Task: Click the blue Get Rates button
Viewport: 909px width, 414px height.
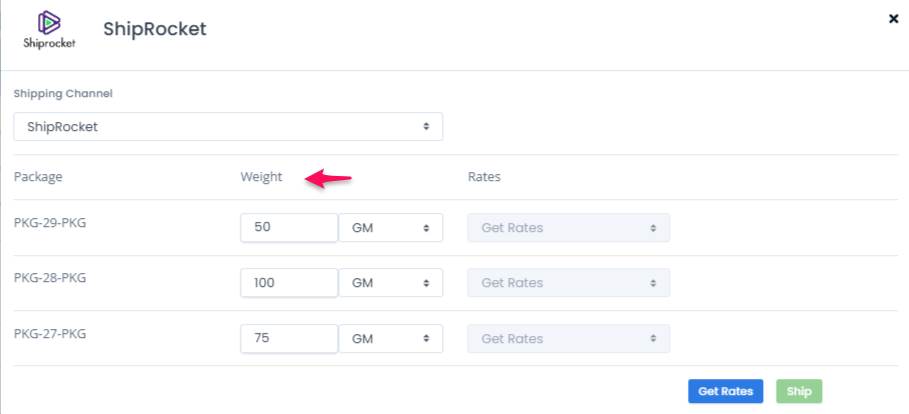Action: coord(725,391)
